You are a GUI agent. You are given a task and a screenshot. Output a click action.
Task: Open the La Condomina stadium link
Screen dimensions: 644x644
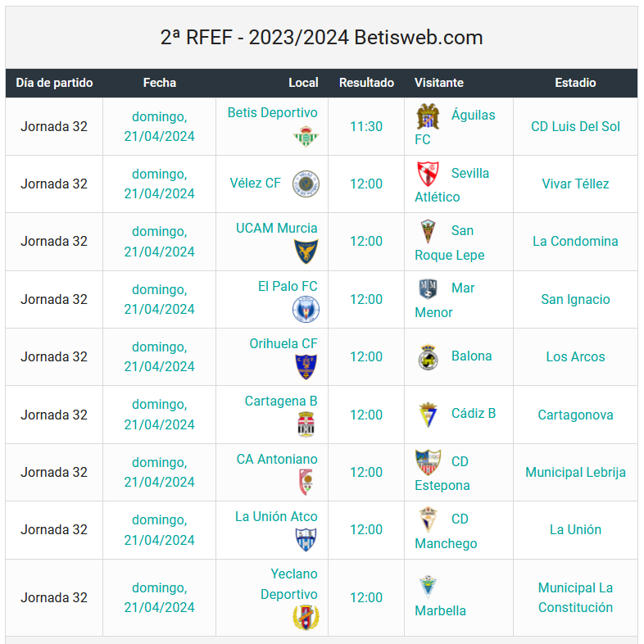(575, 241)
